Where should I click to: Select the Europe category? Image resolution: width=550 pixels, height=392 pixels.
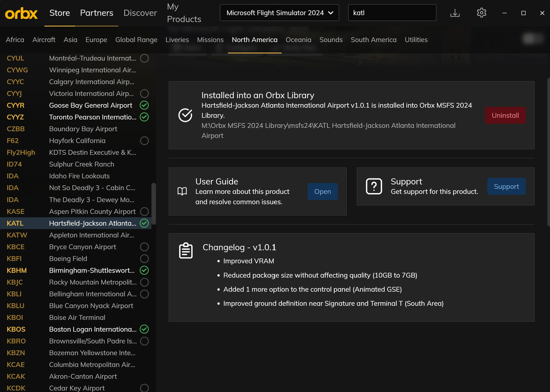click(96, 40)
